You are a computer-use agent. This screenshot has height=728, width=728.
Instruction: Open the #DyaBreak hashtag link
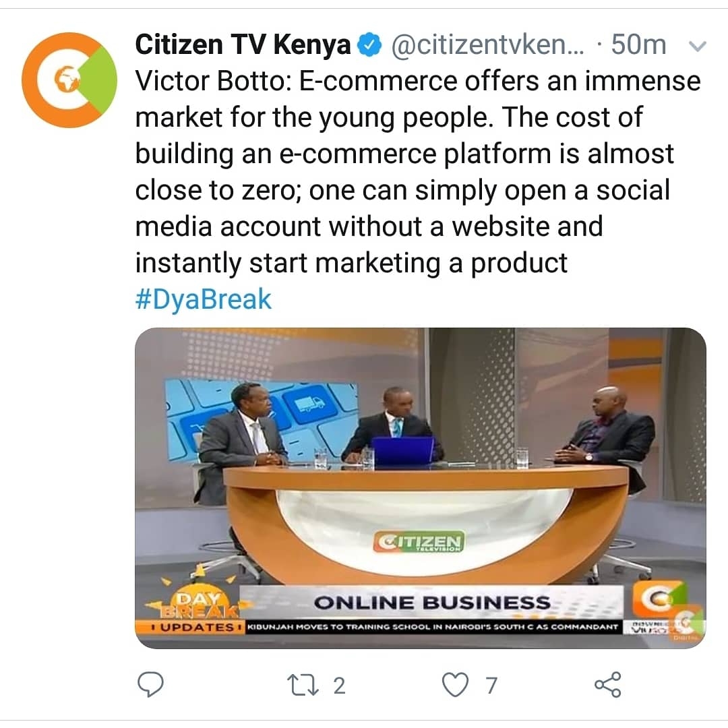tap(203, 299)
